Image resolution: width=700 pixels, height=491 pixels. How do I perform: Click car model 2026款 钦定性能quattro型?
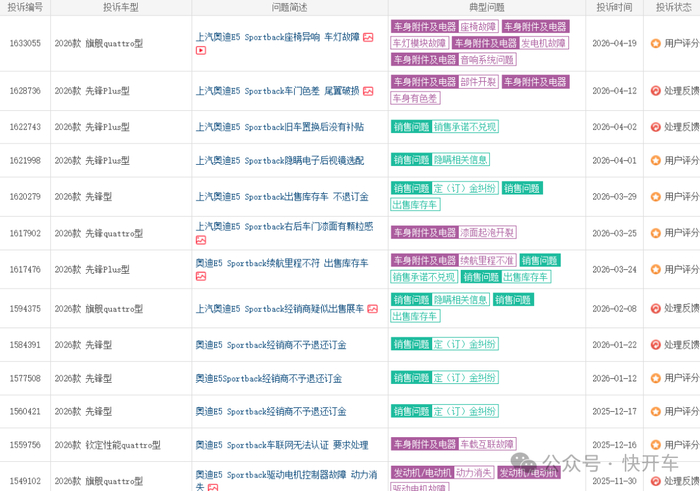(108, 445)
